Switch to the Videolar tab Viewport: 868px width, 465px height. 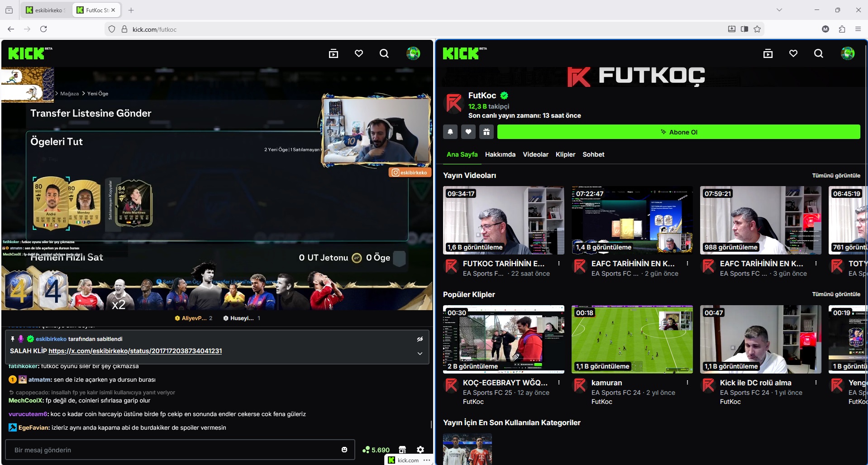[536, 154]
